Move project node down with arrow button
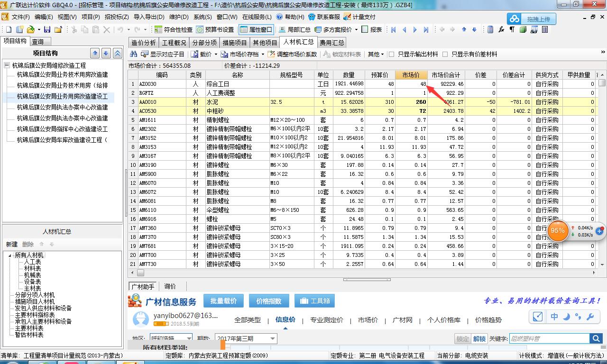Image resolution: width=607 pixels, height=364 pixels. (106, 53)
